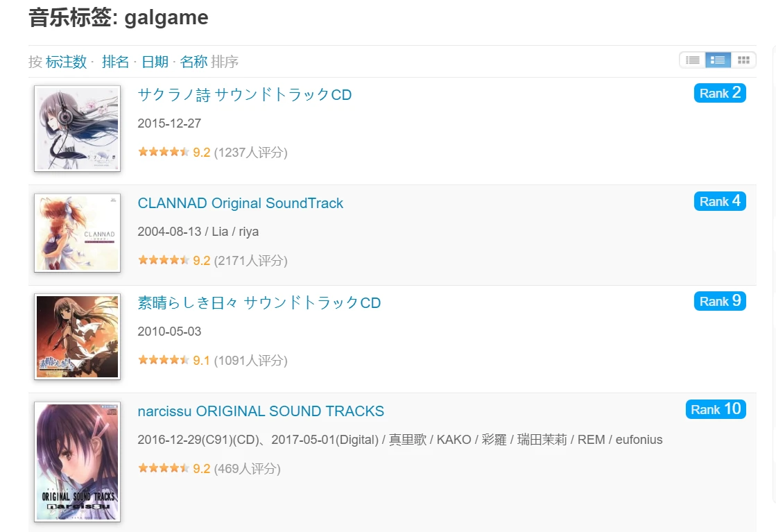Sort list by 名称
Viewport: 776px width, 532px height.
193,62
